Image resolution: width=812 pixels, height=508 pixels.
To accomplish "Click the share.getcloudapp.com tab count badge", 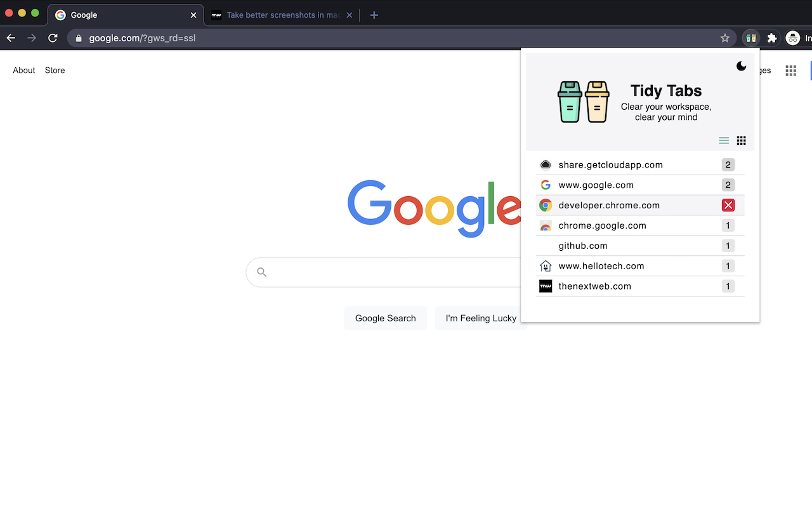I will 728,164.
